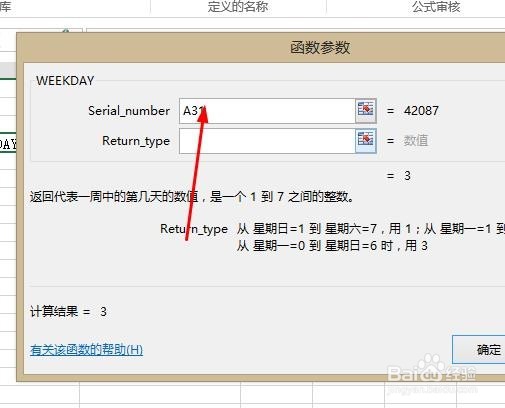
Task: Click the Serial_number range selector icon
Action: click(x=366, y=111)
